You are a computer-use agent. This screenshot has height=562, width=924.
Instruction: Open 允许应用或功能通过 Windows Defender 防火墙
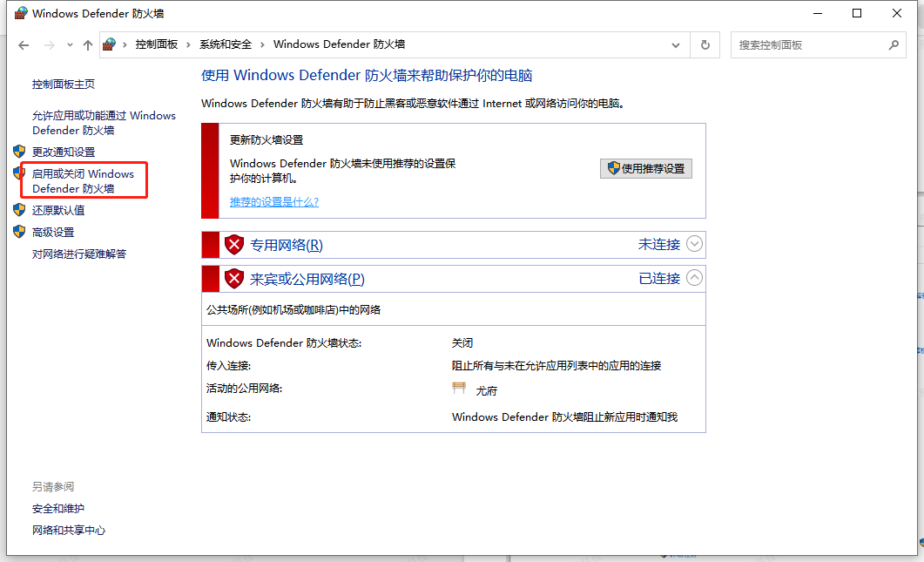(x=104, y=123)
